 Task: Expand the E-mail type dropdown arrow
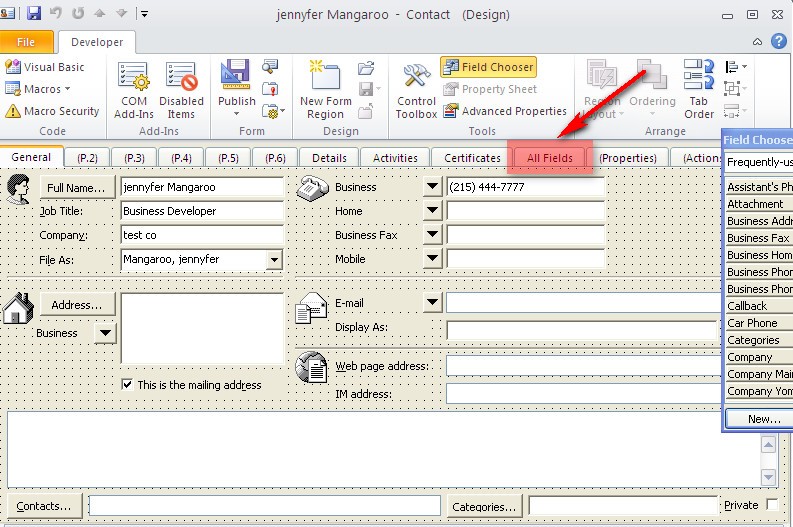[x=432, y=302]
